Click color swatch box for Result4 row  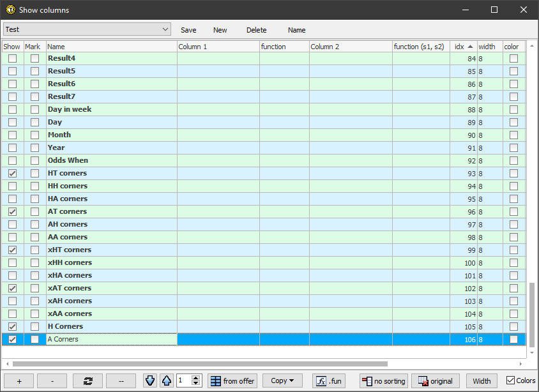coord(513,59)
